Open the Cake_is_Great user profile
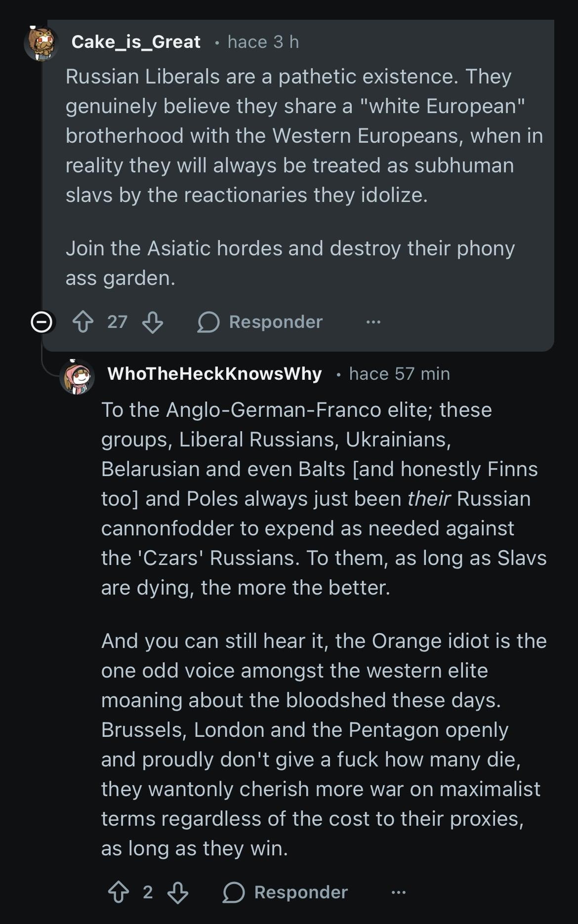This screenshot has width=578, height=924. 136,42
